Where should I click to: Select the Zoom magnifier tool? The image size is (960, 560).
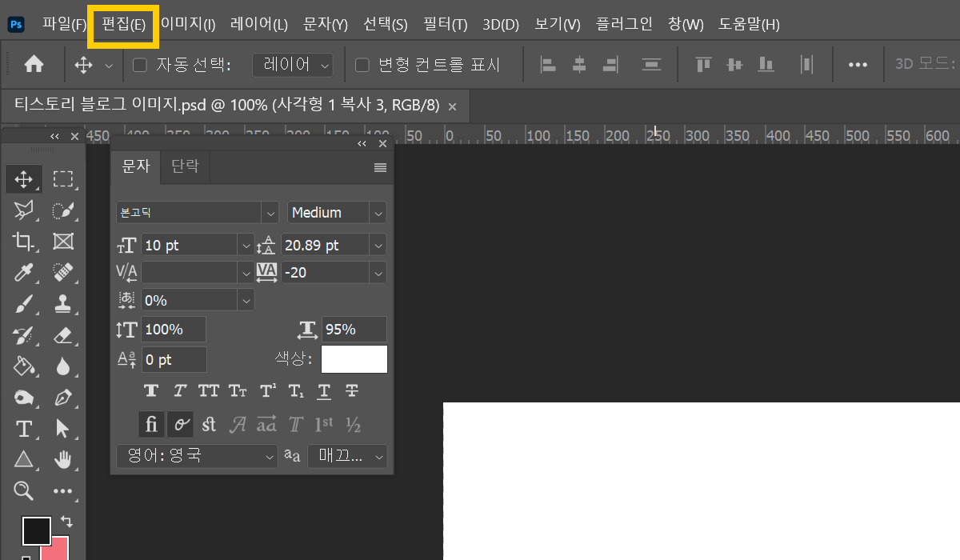click(24, 490)
